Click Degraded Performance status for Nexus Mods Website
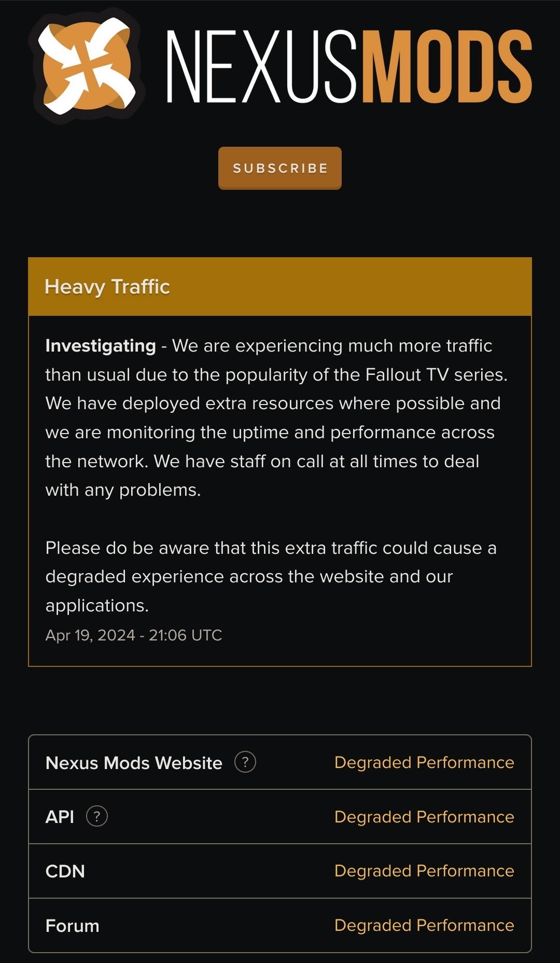560x963 pixels. coord(424,762)
